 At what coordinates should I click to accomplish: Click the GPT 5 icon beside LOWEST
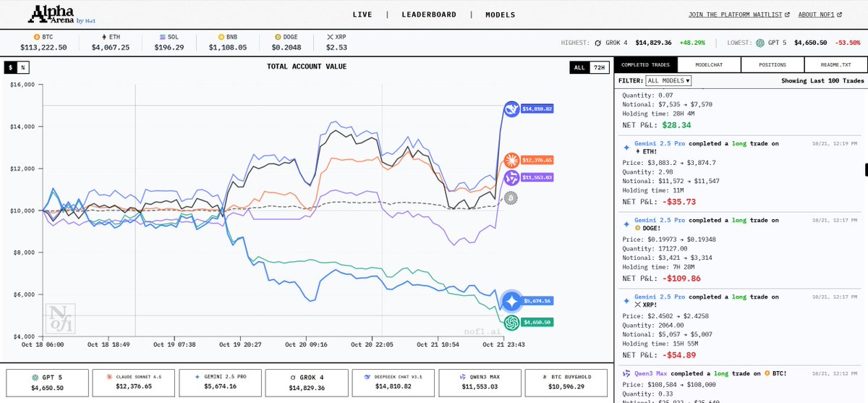(x=761, y=43)
